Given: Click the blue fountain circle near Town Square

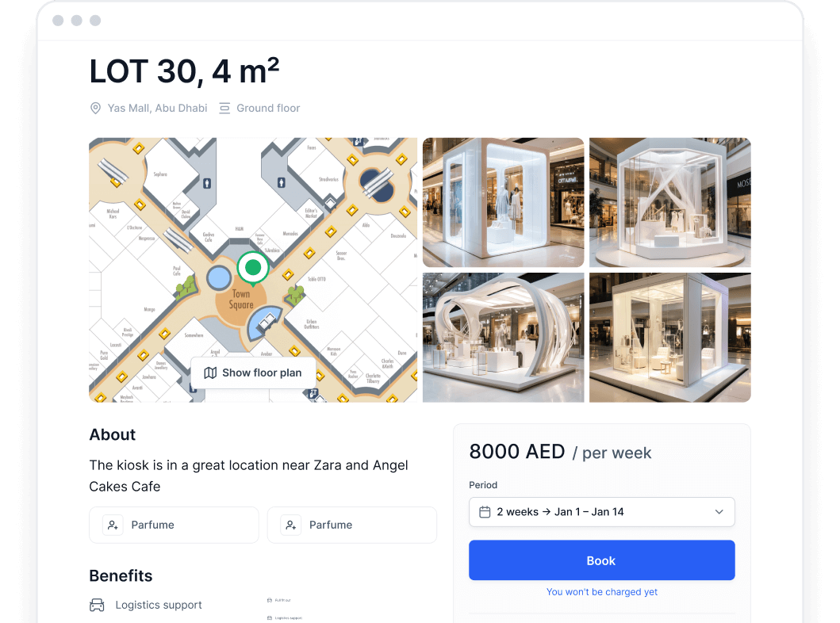Looking at the screenshot, I should [219, 278].
